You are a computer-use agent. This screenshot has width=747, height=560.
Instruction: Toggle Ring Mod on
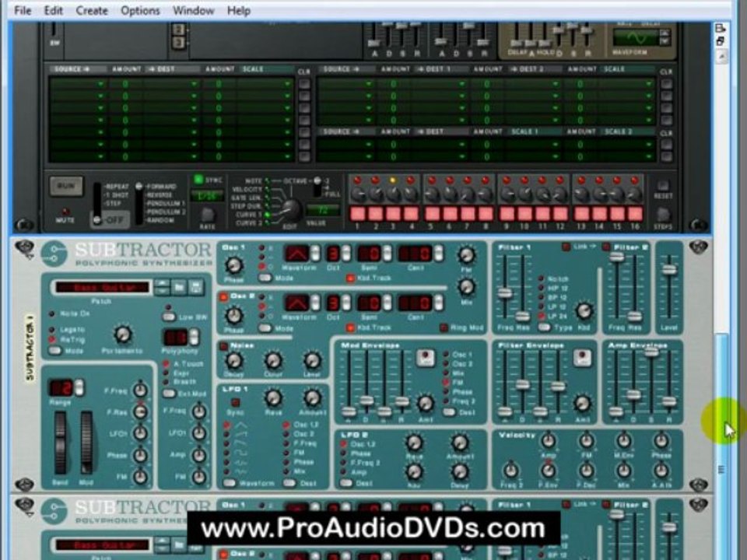[444, 327]
